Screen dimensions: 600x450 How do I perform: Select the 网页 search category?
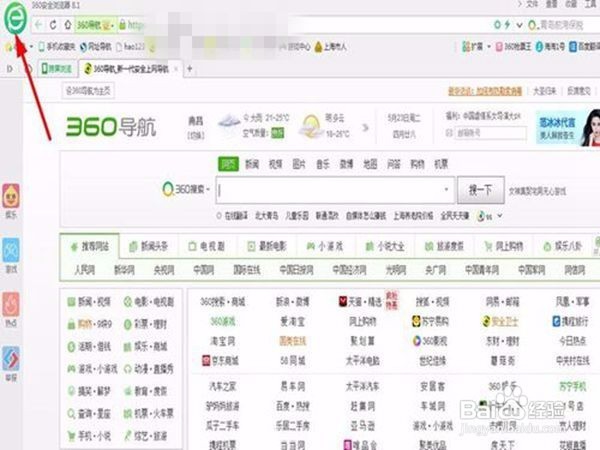click(x=228, y=164)
